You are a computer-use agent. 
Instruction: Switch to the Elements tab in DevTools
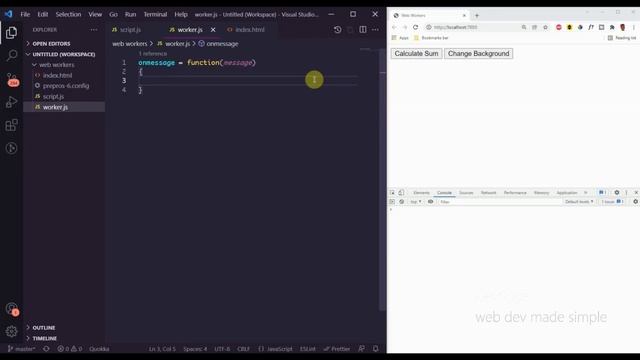421,192
